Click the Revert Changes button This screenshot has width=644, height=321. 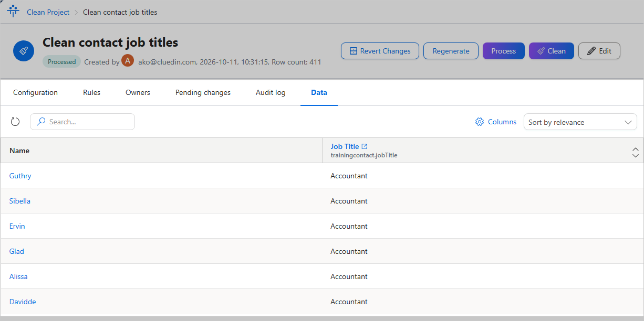380,51
